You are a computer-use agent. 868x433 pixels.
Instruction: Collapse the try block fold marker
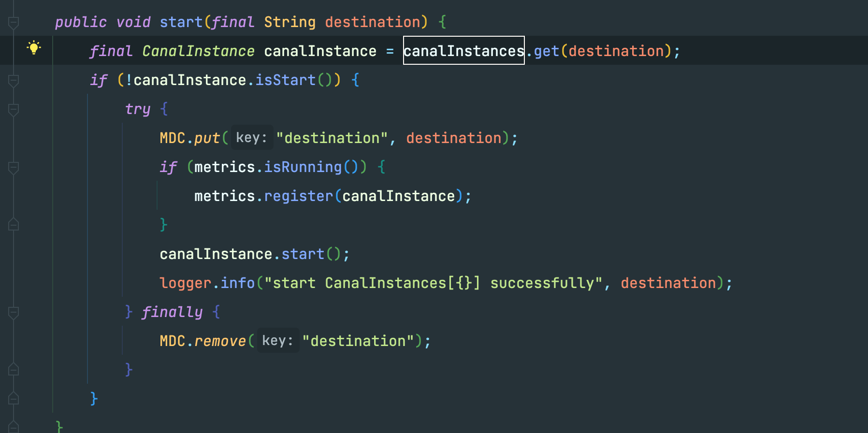coord(14,109)
